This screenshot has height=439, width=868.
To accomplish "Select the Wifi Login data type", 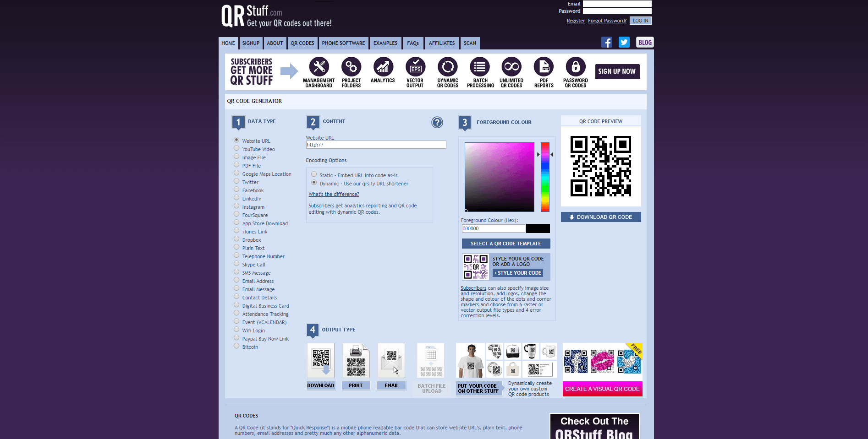I will click(236, 330).
